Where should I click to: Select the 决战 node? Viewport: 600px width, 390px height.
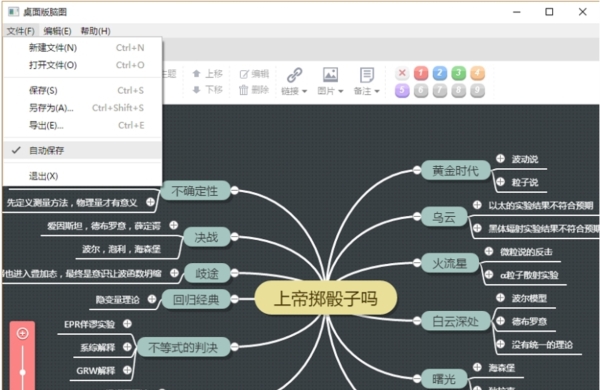[x=207, y=237]
